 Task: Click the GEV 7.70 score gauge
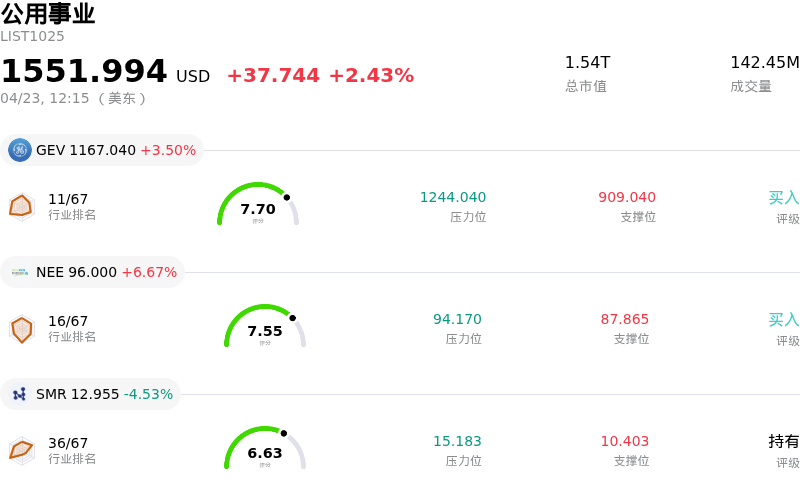(x=258, y=205)
